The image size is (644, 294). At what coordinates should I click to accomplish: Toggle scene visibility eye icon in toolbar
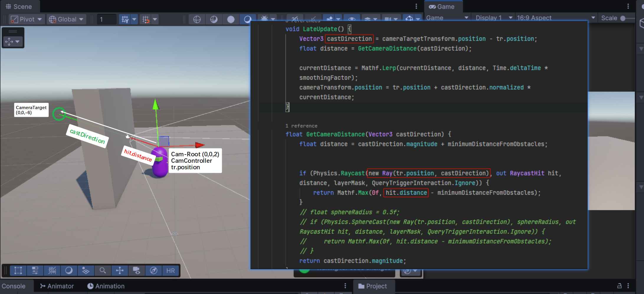pos(352,19)
